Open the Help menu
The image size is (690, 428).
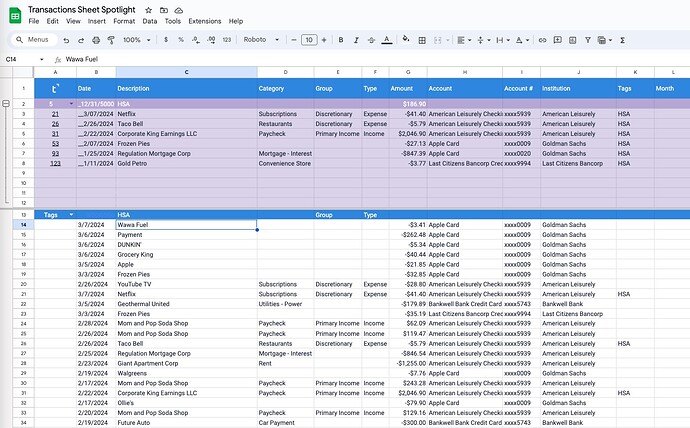coord(236,21)
